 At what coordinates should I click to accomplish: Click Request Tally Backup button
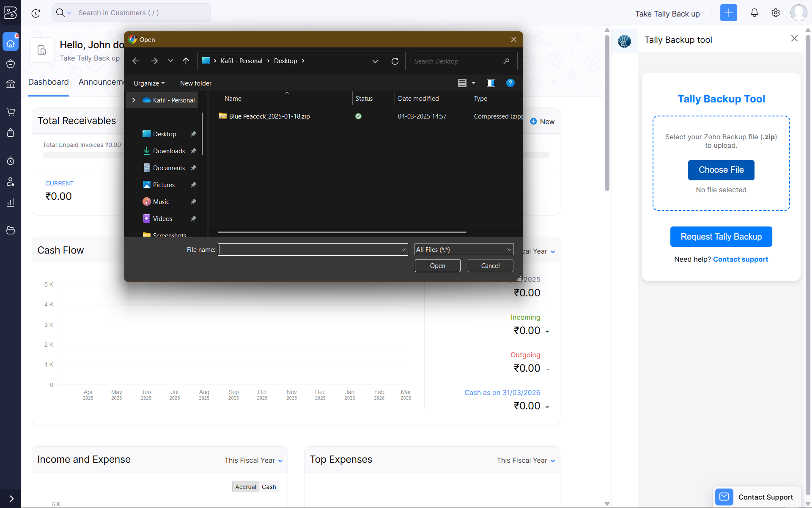721,237
